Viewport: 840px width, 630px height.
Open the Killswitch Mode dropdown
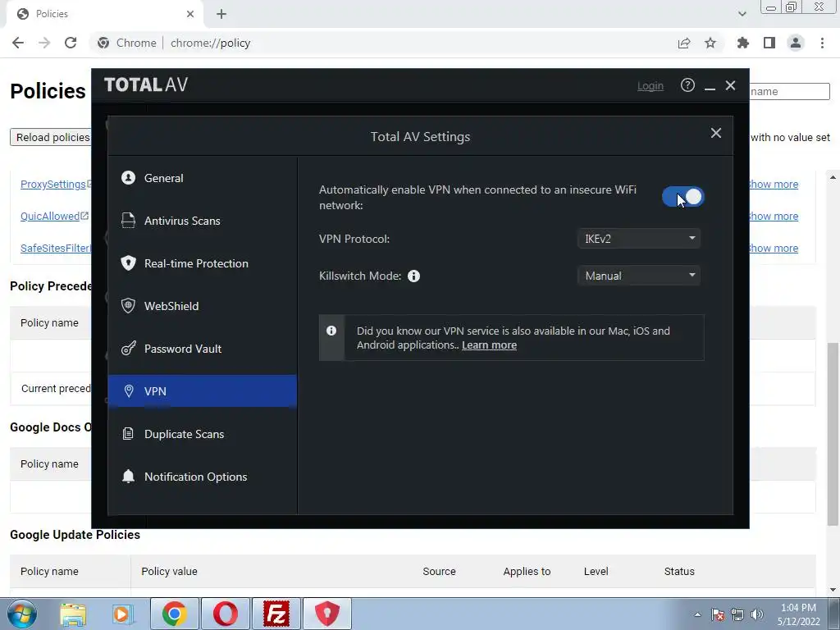[x=638, y=276]
